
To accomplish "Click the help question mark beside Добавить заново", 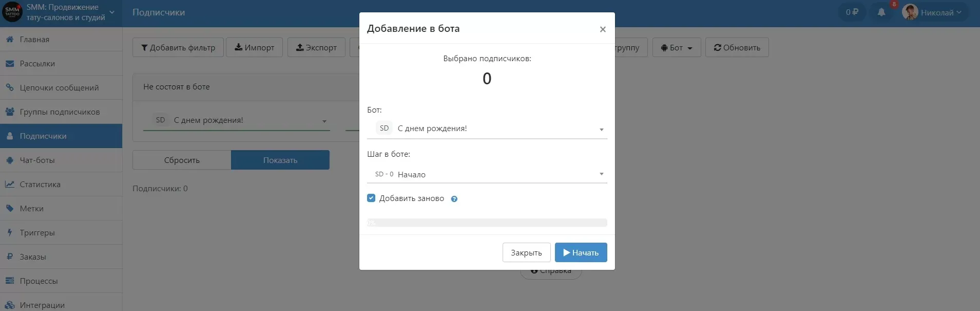I will (x=454, y=199).
